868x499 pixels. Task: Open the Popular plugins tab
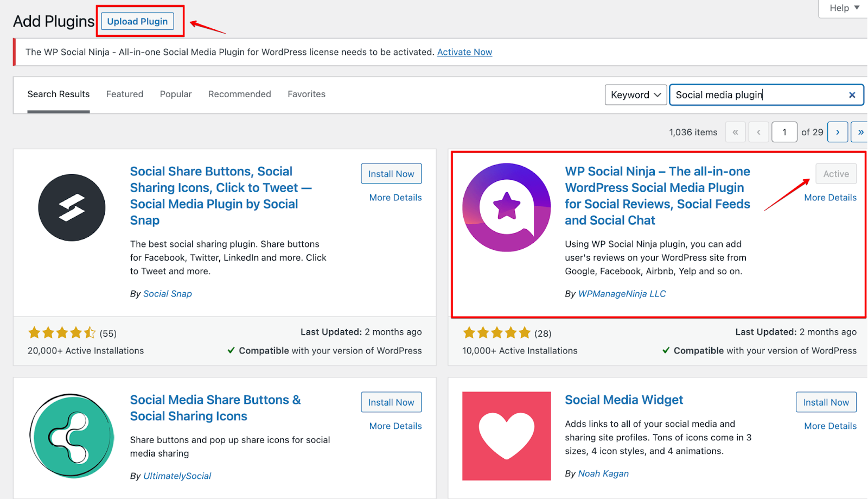click(176, 94)
